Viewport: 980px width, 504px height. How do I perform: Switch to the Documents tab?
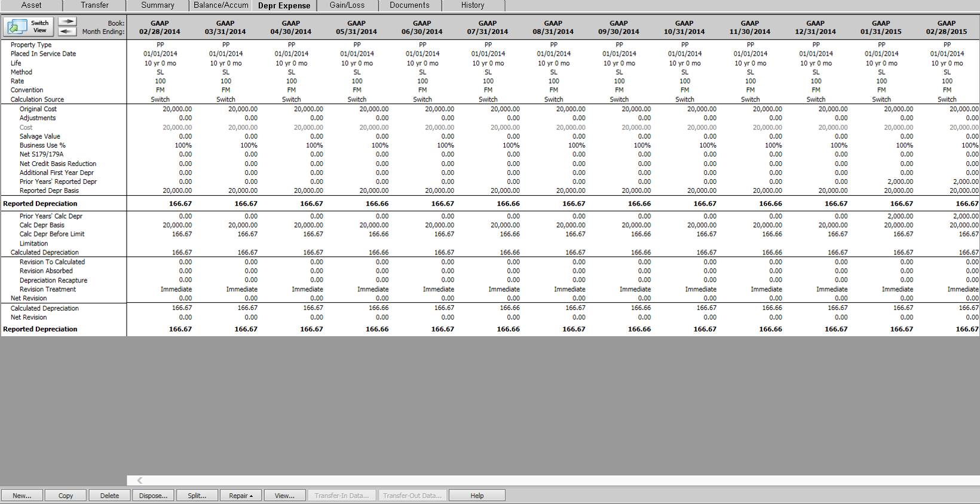(x=409, y=5)
